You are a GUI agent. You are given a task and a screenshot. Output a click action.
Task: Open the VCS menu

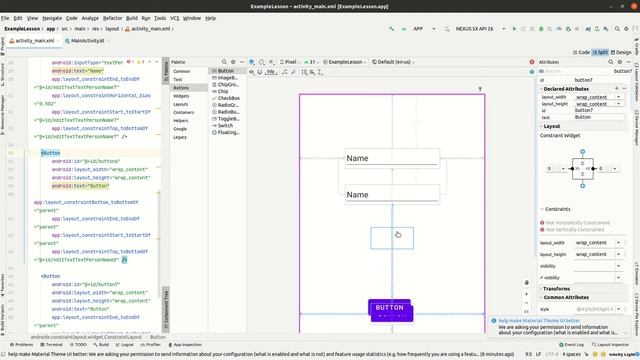pos(175,18)
